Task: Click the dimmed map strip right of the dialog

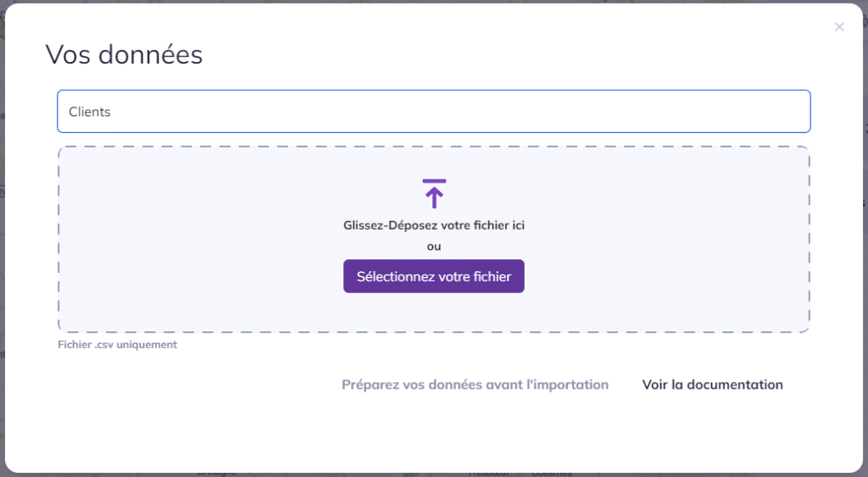Action: pos(865,238)
